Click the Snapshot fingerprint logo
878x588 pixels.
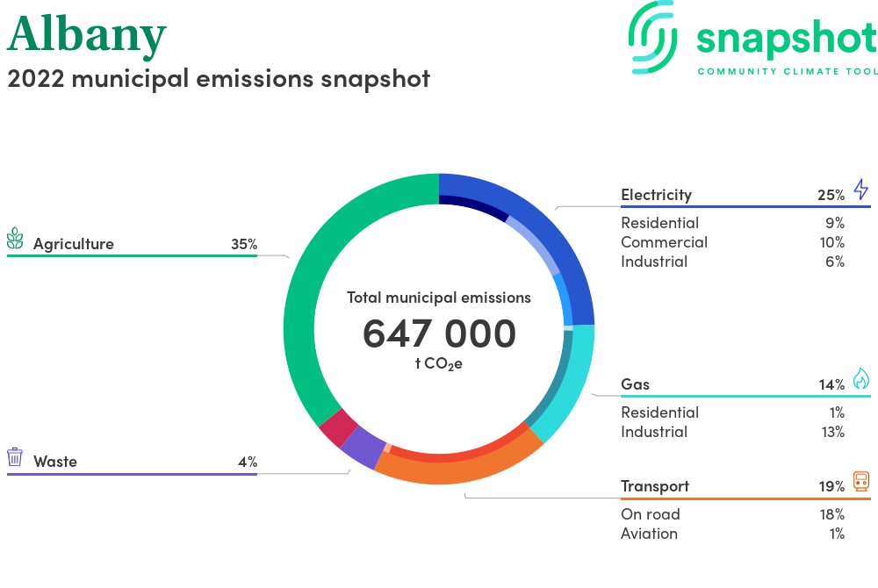click(652, 37)
